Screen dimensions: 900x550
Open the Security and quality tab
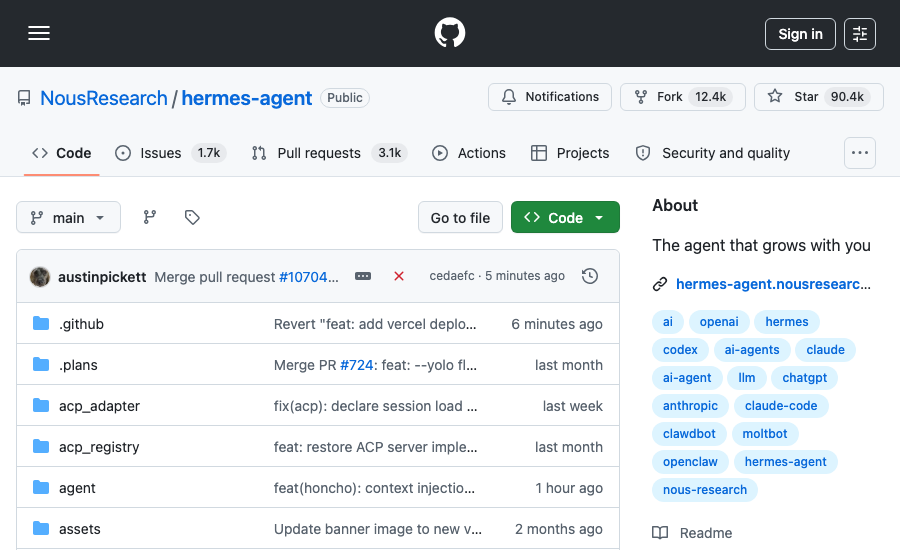point(713,153)
